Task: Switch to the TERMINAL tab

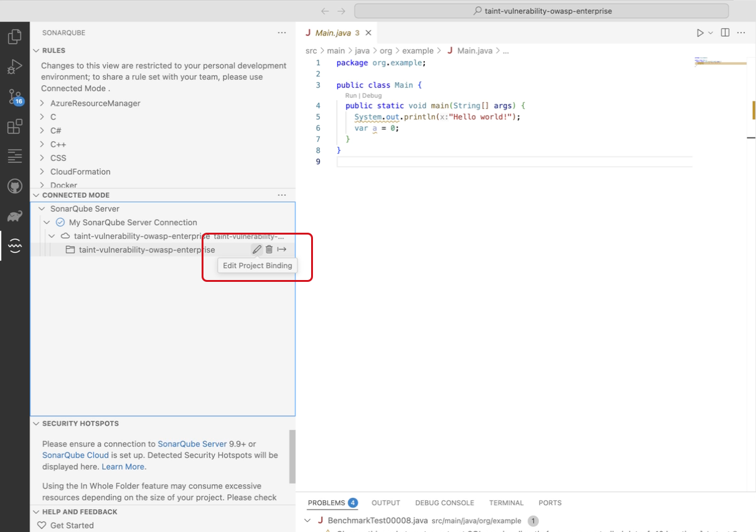Action: click(x=506, y=503)
